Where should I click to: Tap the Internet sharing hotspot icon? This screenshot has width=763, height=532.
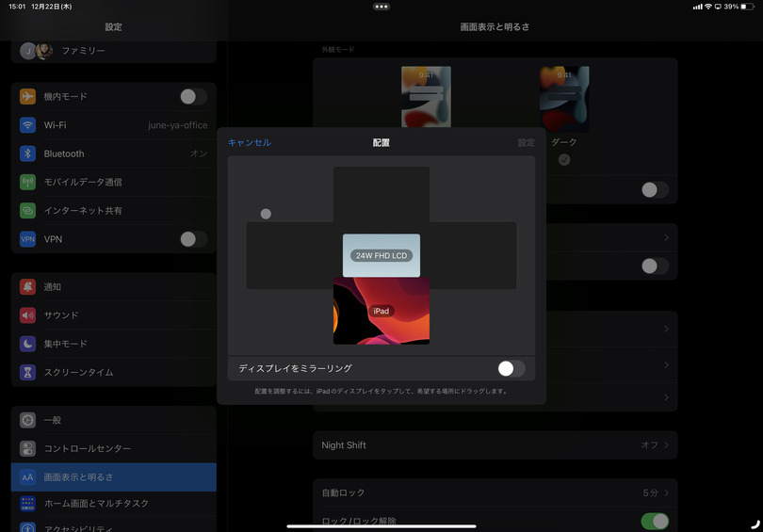coord(27,211)
